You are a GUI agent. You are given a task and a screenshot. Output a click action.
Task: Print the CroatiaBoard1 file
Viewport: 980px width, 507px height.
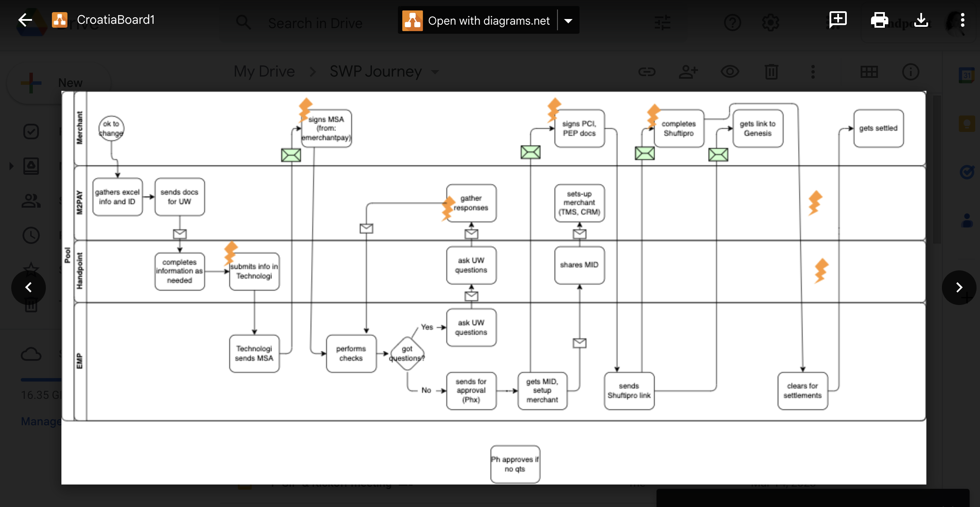(x=879, y=20)
